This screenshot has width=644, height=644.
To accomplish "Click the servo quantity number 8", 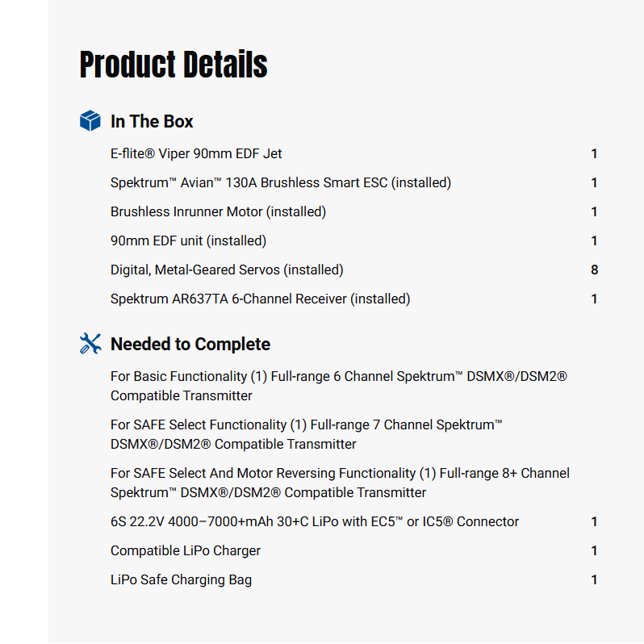I will coord(595,270).
